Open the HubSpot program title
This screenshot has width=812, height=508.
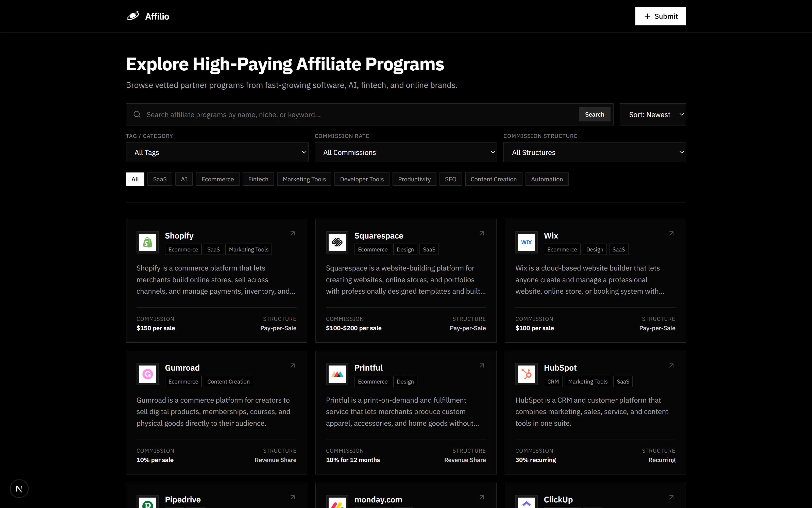pos(560,368)
